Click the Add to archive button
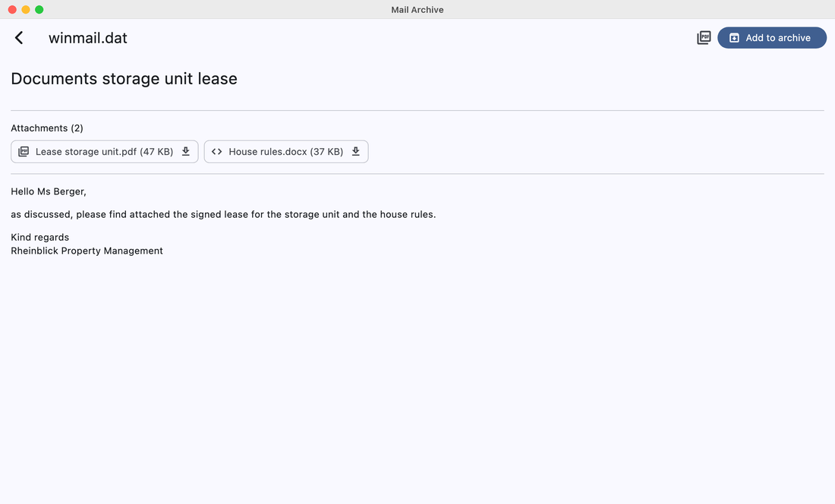 [x=772, y=38]
